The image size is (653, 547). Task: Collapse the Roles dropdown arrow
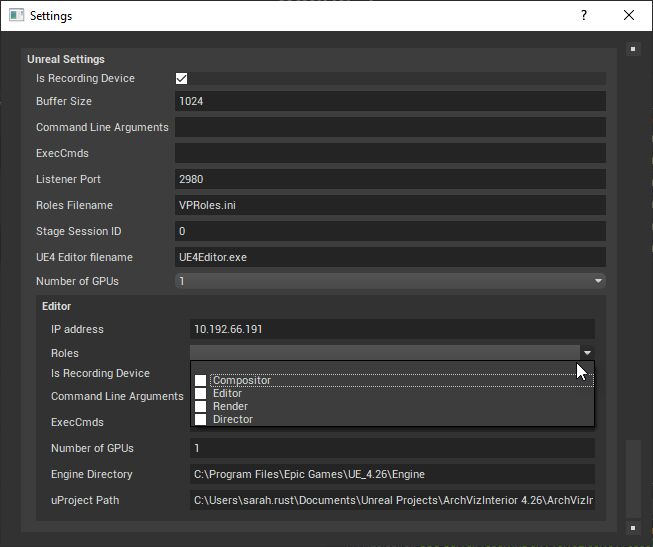587,353
